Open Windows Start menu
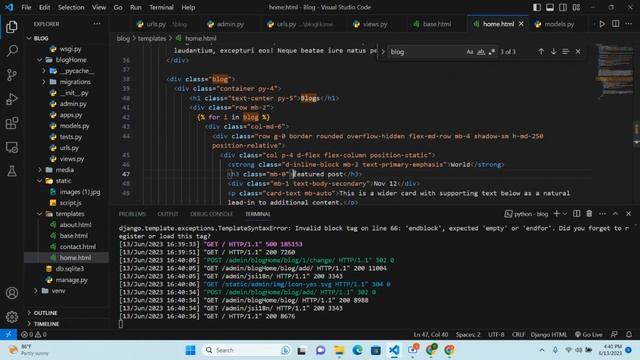The width and height of the screenshot is (640, 360). pos(190,350)
